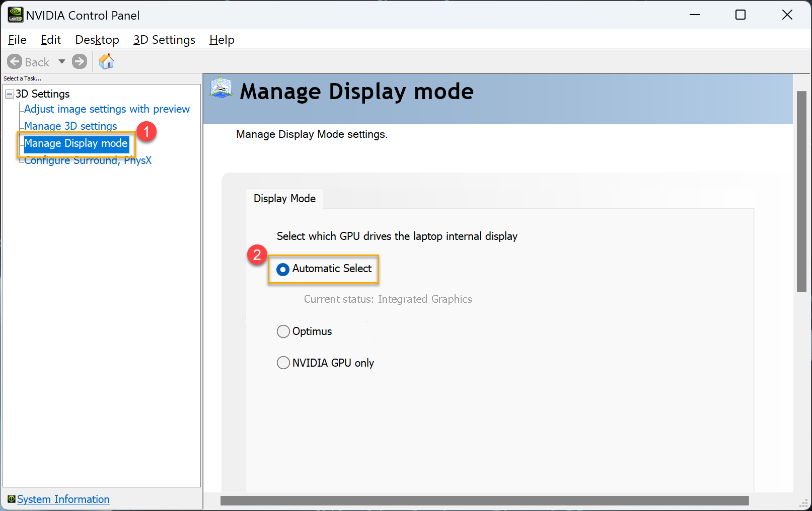Open the 3D Settings menu
The height and width of the screenshot is (511, 812).
164,40
